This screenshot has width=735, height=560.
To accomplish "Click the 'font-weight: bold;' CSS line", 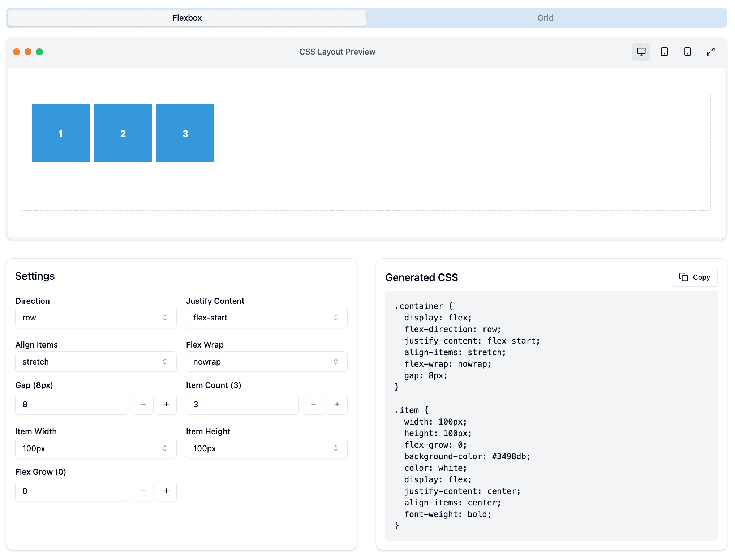I will pos(448,514).
